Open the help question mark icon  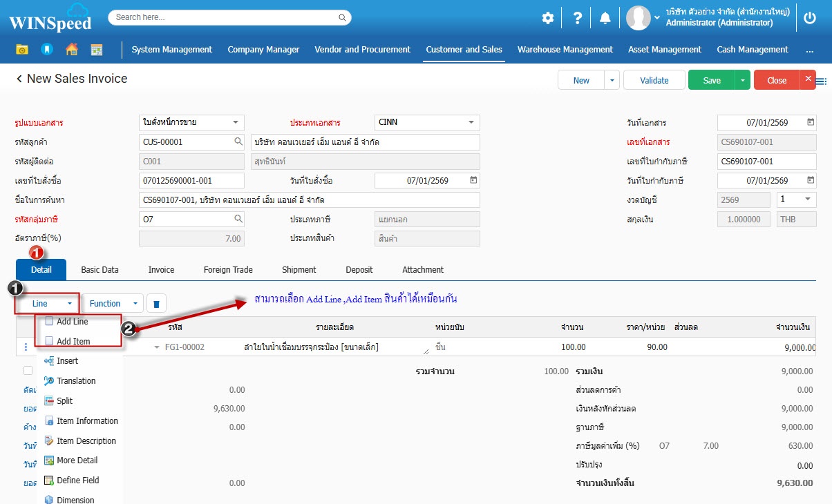click(577, 18)
